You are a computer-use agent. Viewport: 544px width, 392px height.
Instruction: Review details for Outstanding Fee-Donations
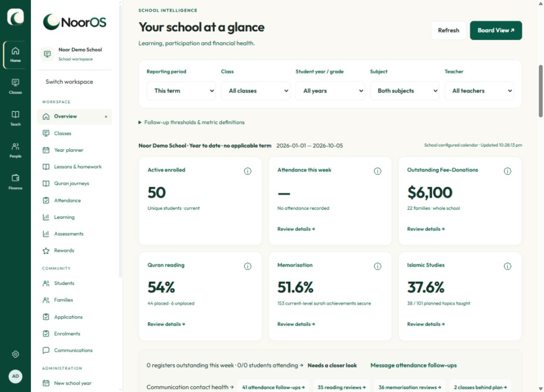pos(426,229)
